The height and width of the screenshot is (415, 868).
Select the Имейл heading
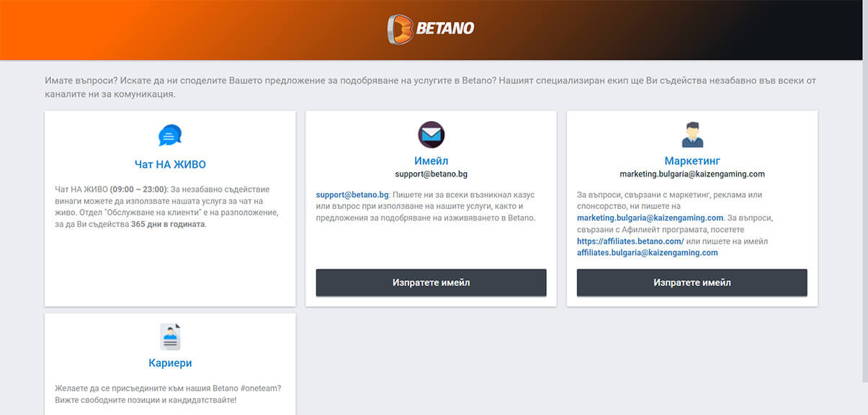pyautogui.click(x=431, y=161)
